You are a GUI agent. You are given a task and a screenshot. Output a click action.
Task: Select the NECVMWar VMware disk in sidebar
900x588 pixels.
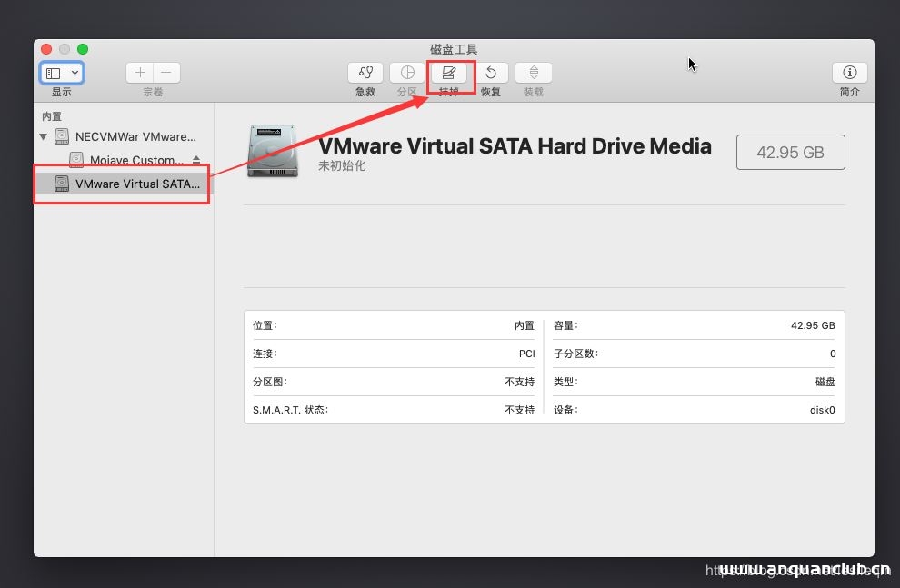pos(135,137)
